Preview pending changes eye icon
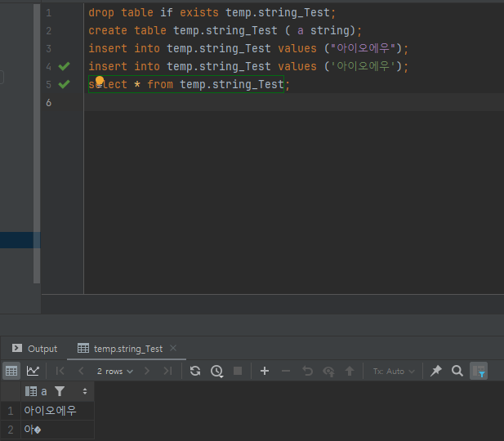The image size is (504, 441). [x=328, y=372]
